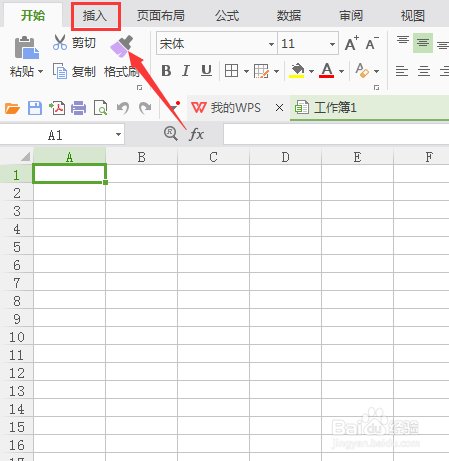The height and width of the screenshot is (461, 449).
Task: Open the paste options dropdown arrow
Action: (40, 71)
